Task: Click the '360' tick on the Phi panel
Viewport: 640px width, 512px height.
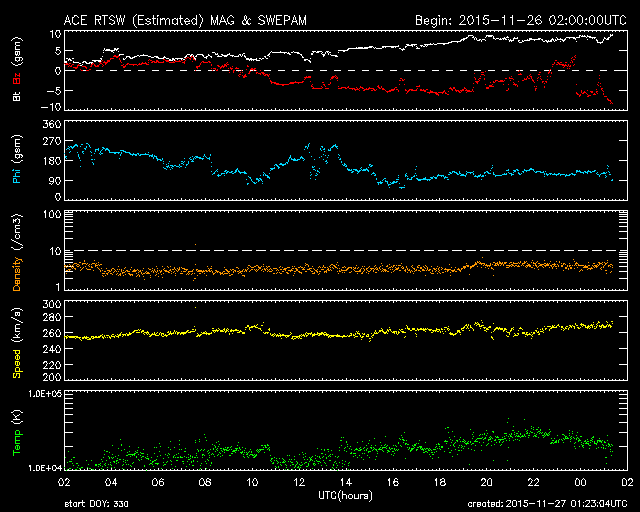Action: point(52,124)
